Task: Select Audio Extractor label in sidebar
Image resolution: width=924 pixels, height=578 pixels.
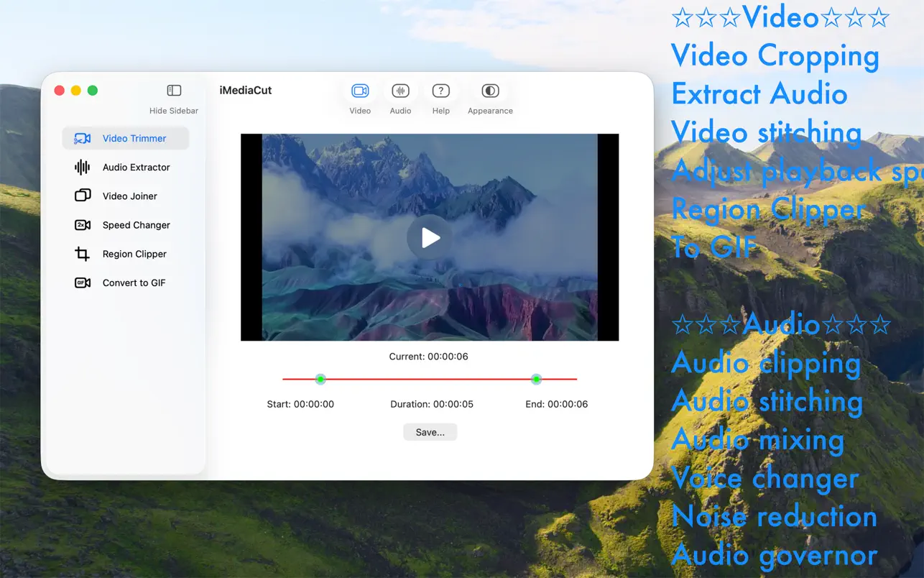Action: 136,168
